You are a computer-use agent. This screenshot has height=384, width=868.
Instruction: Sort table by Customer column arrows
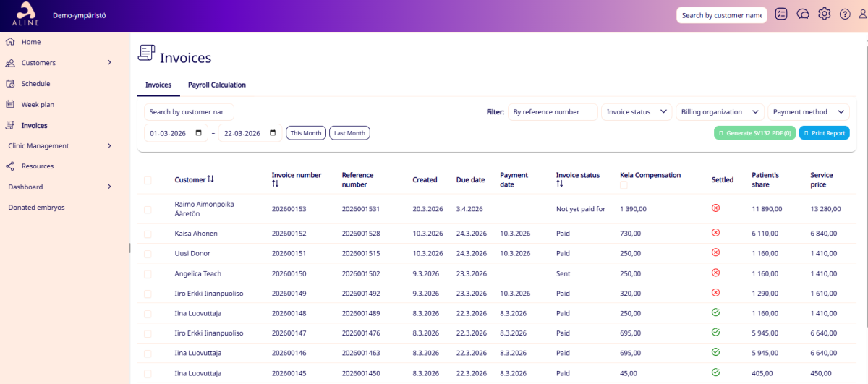(x=210, y=179)
